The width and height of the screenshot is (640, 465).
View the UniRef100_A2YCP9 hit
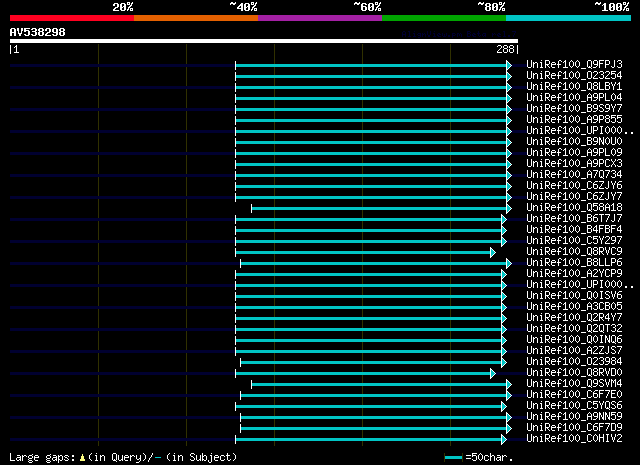pyautogui.click(x=574, y=273)
